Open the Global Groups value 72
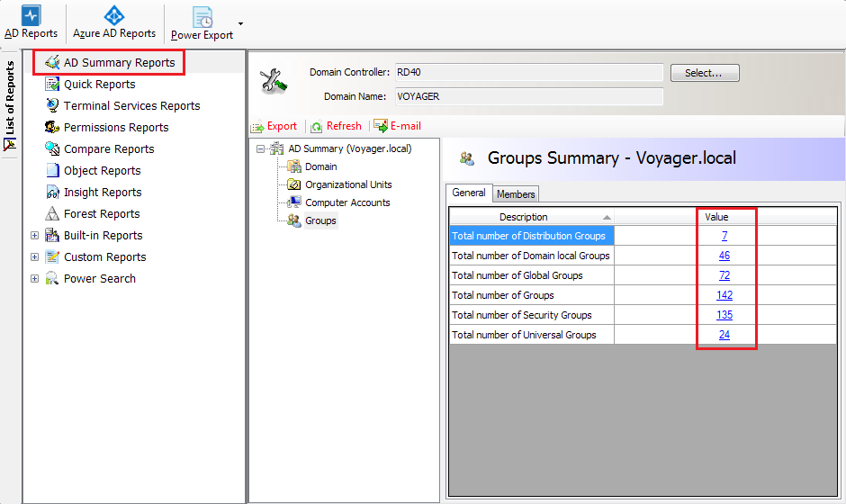 pyautogui.click(x=724, y=275)
